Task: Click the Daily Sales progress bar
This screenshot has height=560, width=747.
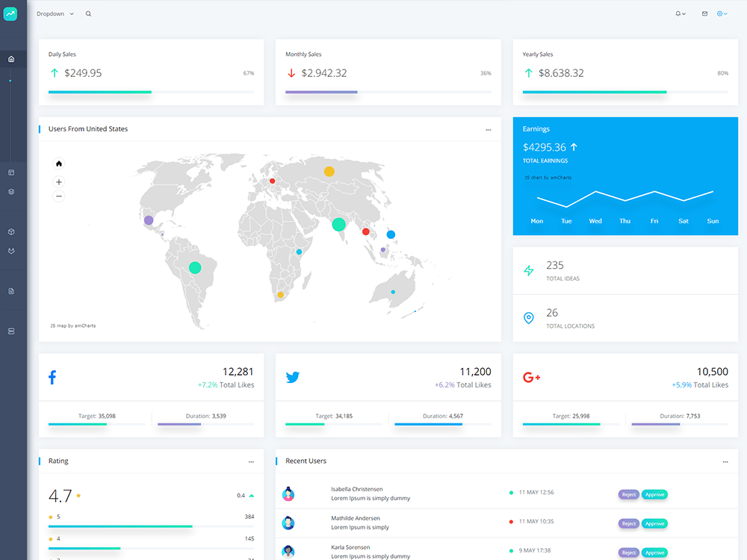Action: pyautogui.click(x=151, y=92)
